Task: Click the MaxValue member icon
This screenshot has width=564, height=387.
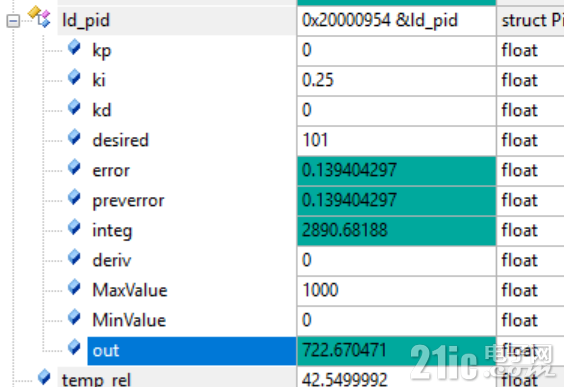Action: click(74, 287)
